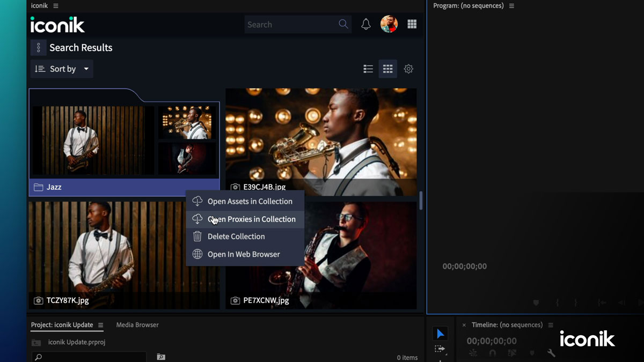Open the search results settings gear
This screenshot has height=362, width=644.
tap(408, 69)
